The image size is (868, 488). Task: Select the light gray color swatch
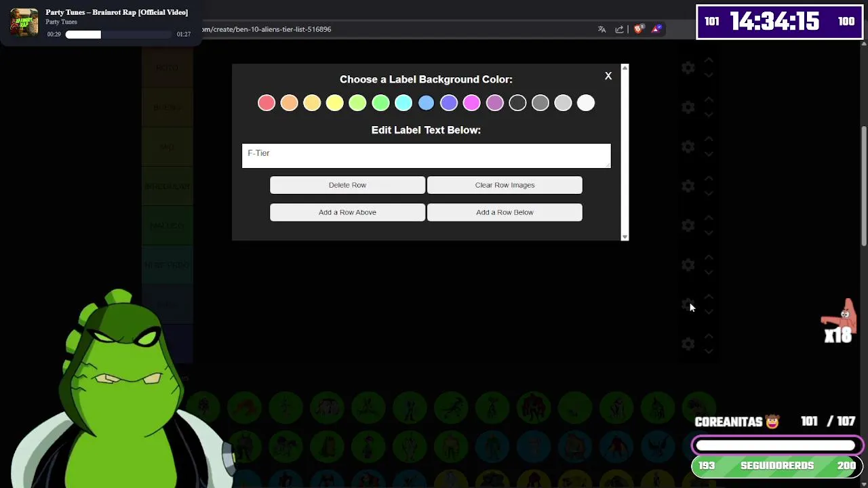563,103
